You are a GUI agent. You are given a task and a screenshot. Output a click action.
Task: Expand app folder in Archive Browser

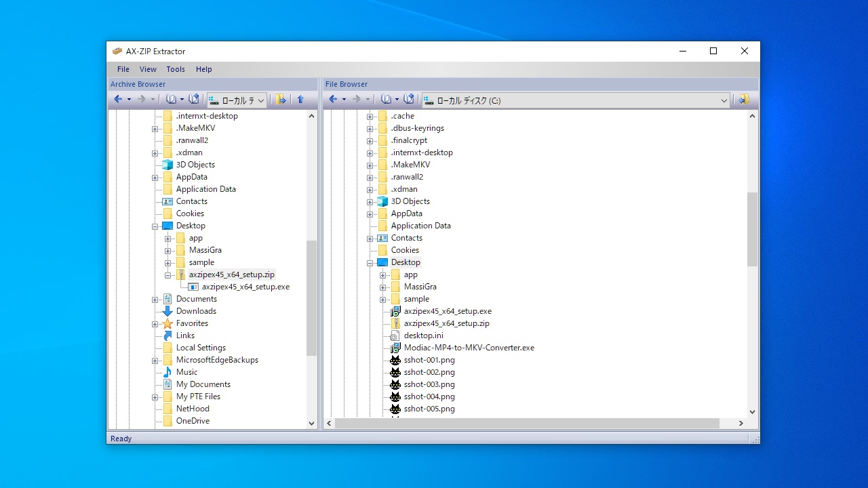click(167, 239)
